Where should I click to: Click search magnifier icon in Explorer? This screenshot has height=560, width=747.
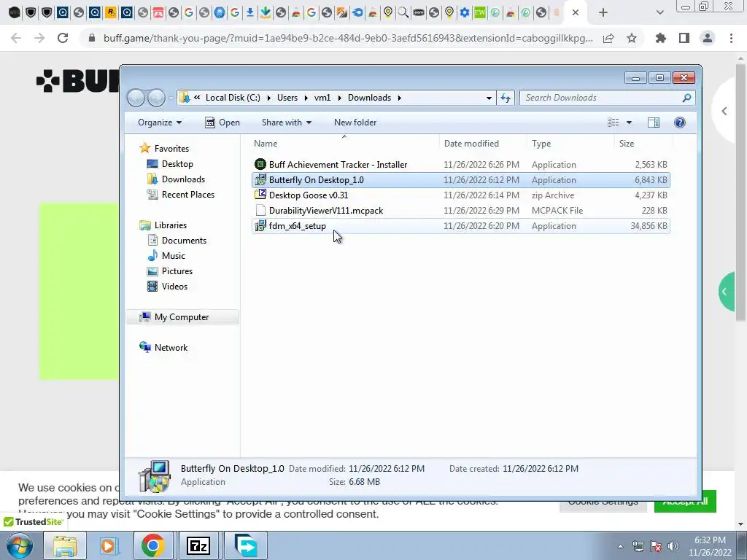(686, 98)
